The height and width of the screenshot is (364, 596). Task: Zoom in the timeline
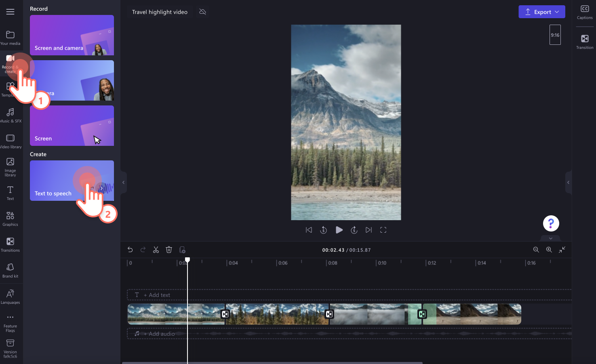coord(549,250)
